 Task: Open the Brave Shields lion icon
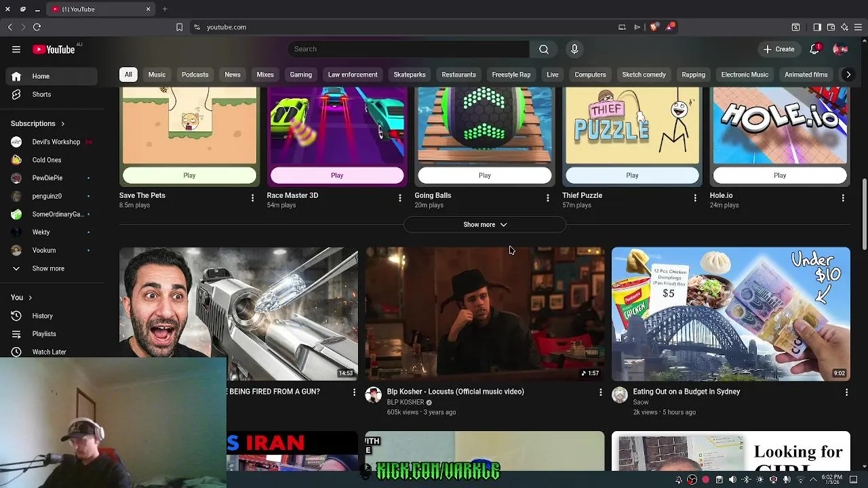coord(654,27)
